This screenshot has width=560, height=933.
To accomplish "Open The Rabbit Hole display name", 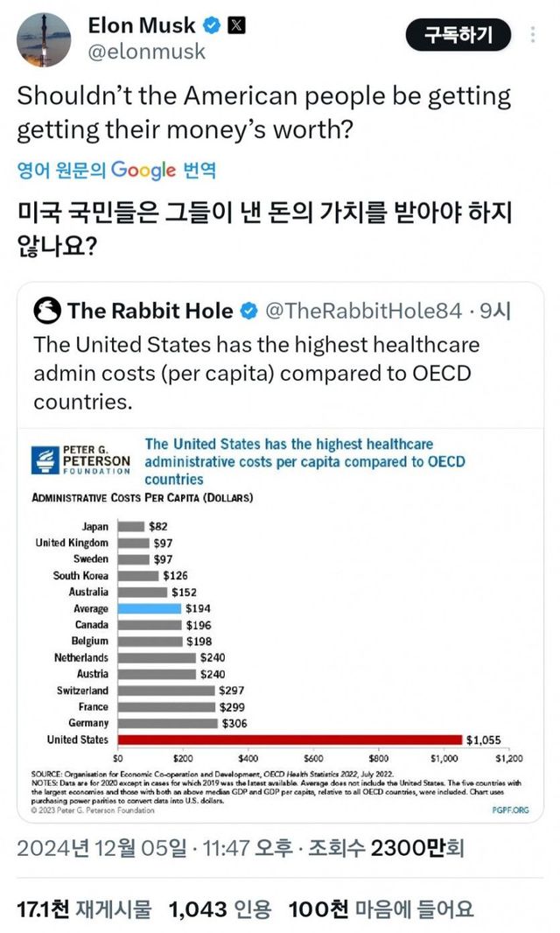I will (150, 311).
